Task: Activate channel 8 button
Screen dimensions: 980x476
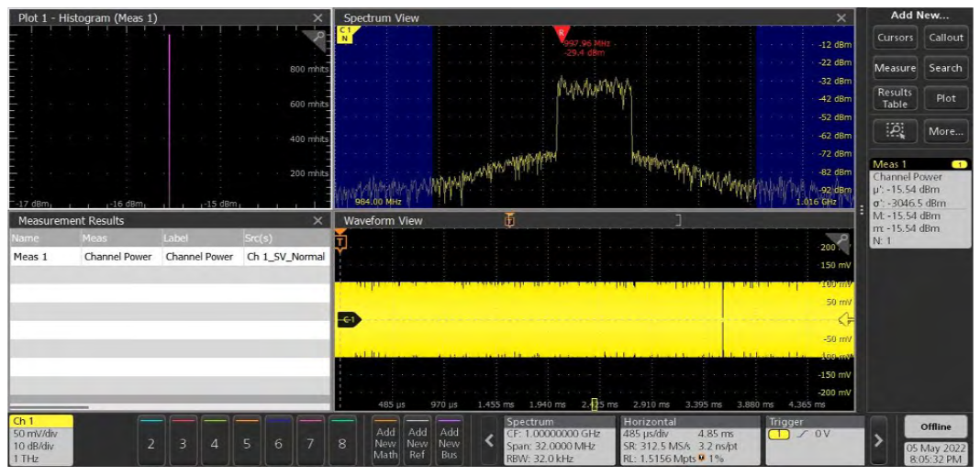Action: 341,441
